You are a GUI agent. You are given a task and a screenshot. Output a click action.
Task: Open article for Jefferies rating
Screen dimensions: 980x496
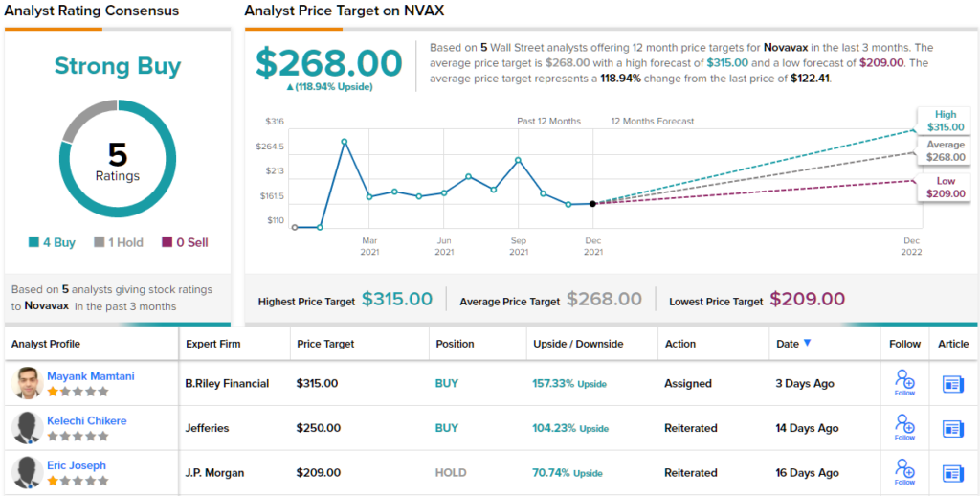pyautogui.click(x=953, y=428)
